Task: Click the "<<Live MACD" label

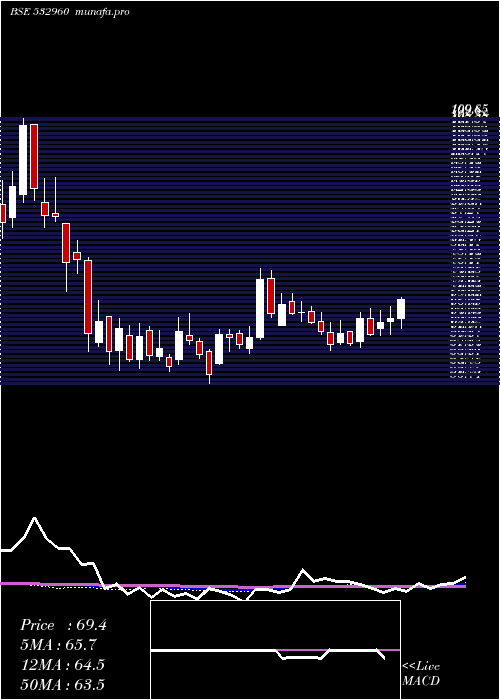Action: [x=421, y=674]
